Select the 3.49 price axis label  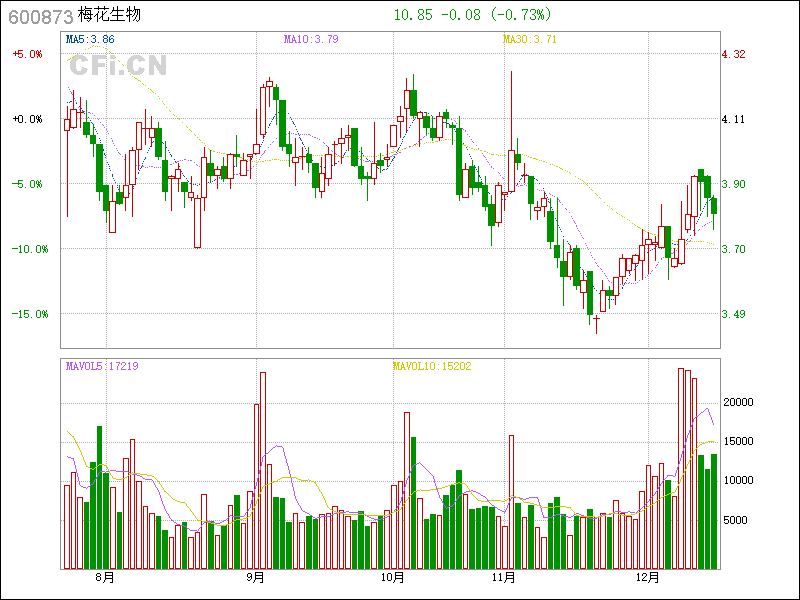(x=734, y=314)
